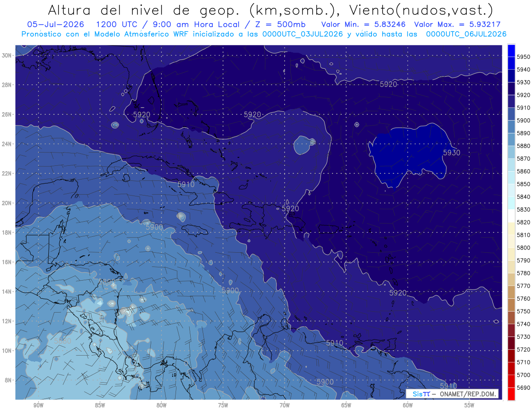Click legend color band between 5880 and 5870
The height and width of the screenshot is (411, 532).
click(511, 152)
